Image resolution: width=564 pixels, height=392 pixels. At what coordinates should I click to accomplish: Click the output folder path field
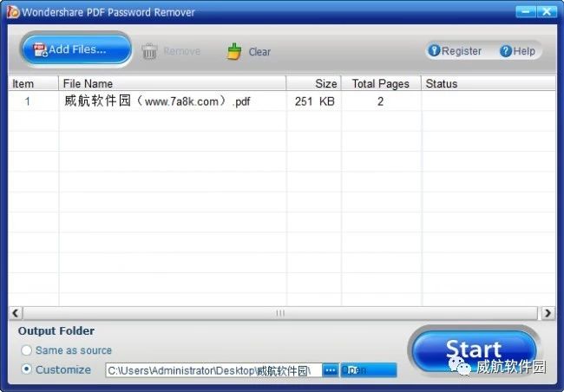(x=213, y=370)
